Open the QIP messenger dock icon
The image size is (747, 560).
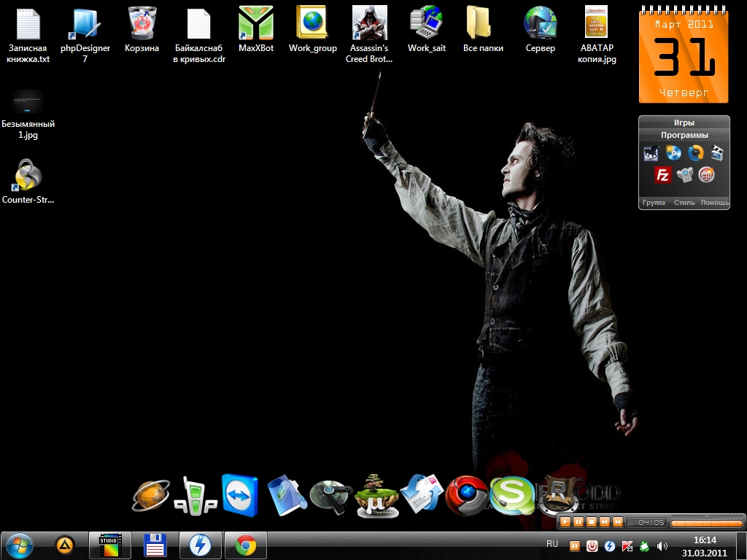coord(196,497)
